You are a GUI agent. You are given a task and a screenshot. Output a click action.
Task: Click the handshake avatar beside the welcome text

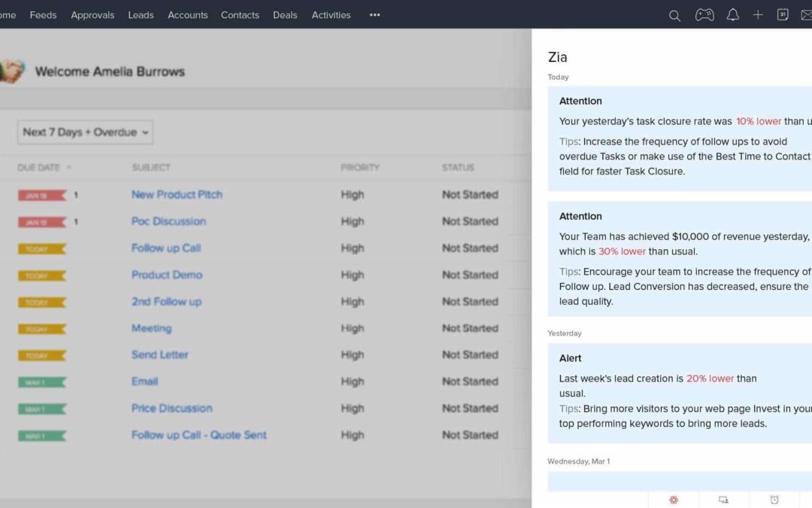(12, 71)
